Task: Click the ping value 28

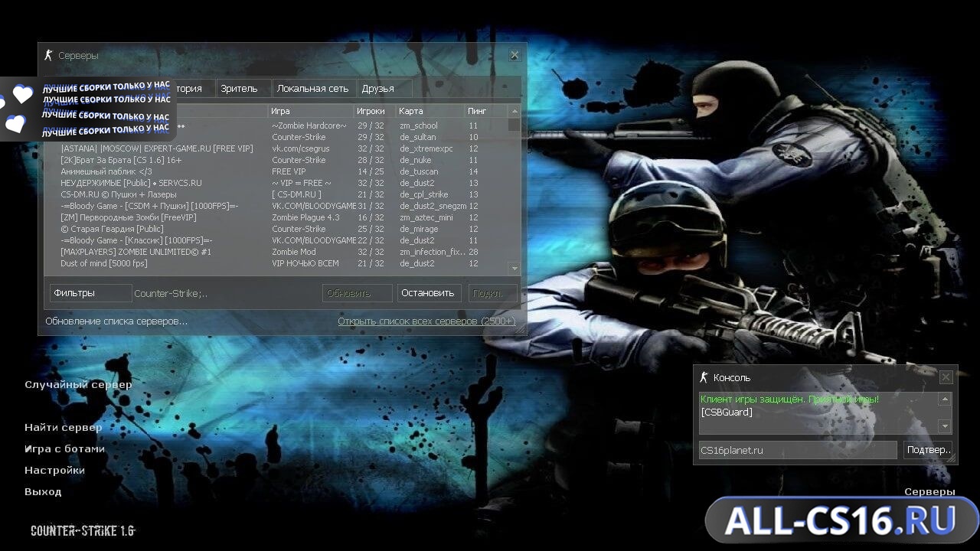Action: click(474, 252)
